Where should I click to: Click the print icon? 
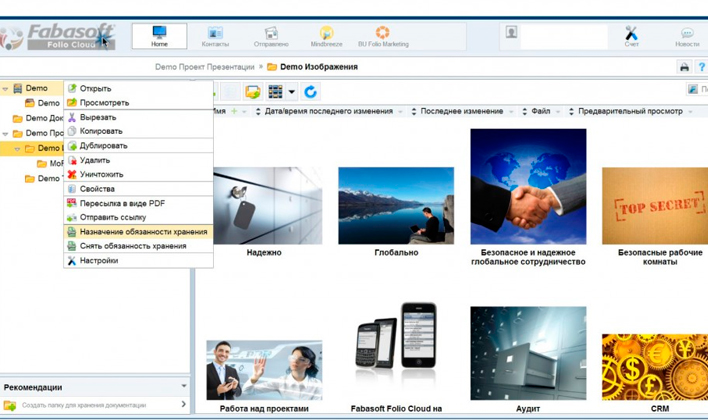coord(684,67)
